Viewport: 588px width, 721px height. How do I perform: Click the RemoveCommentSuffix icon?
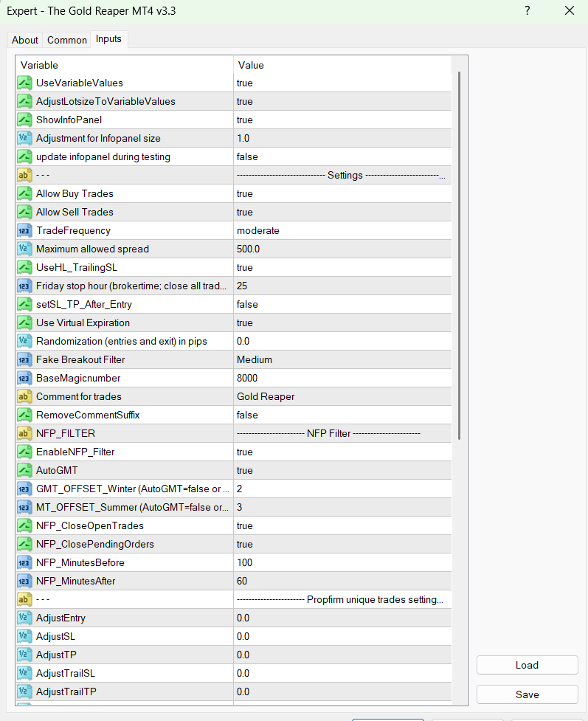(24, 415)
